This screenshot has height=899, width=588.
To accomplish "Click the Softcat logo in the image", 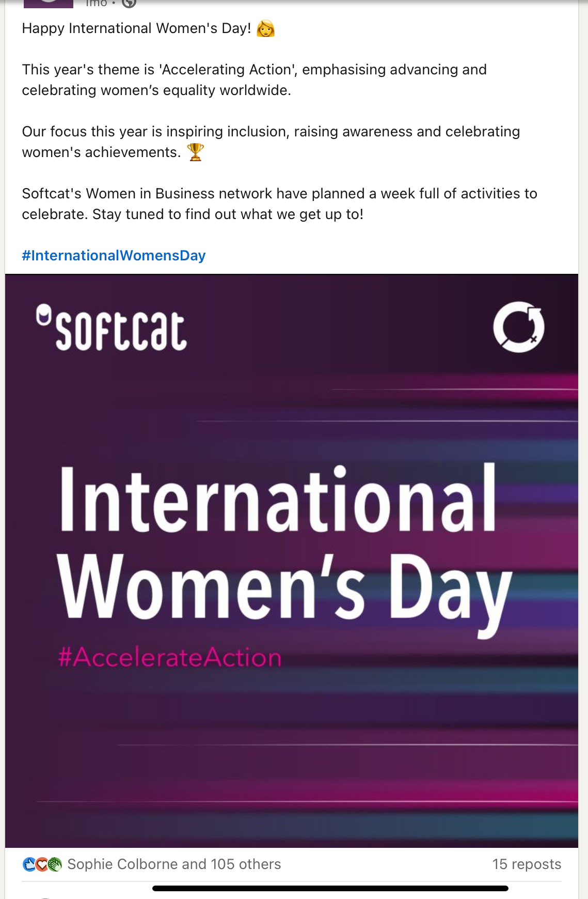I will click(x=112, y=329).
